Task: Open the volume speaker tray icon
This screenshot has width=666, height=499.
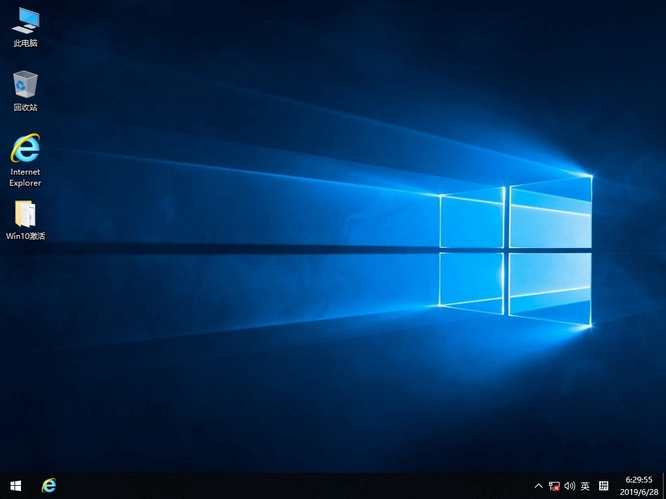Action: click(x=569, y=486)
